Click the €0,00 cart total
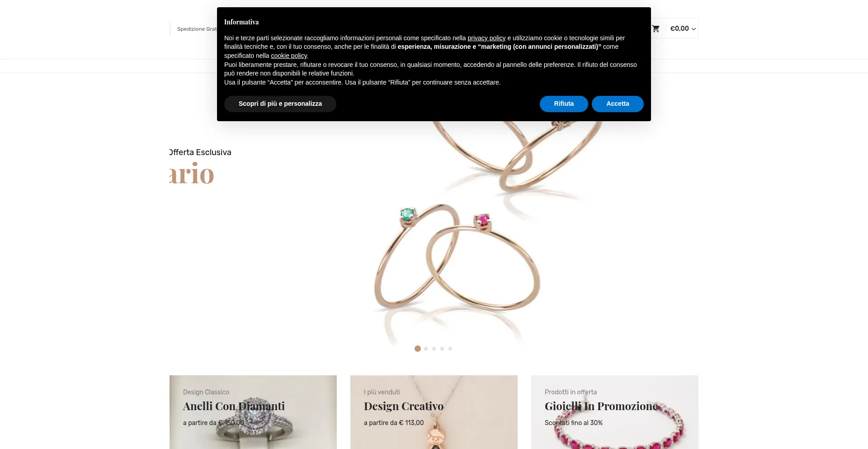 pyautogui.click(x=679, y=28)
